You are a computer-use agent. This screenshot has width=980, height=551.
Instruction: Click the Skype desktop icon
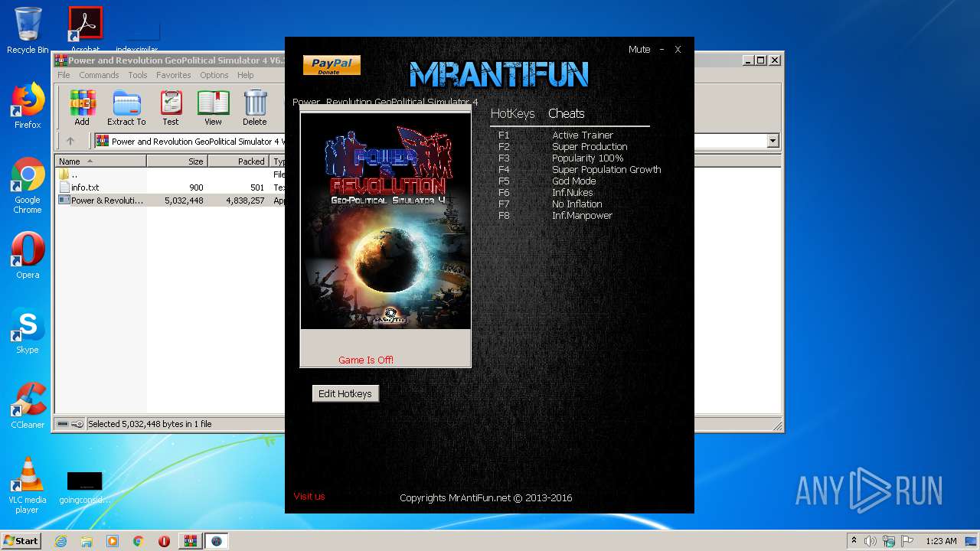coord(28,331)
